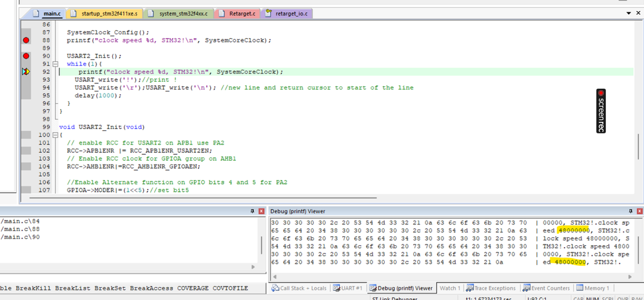
Task: Set a breakpoint in gutter at line 104
Action: point(26,166)
